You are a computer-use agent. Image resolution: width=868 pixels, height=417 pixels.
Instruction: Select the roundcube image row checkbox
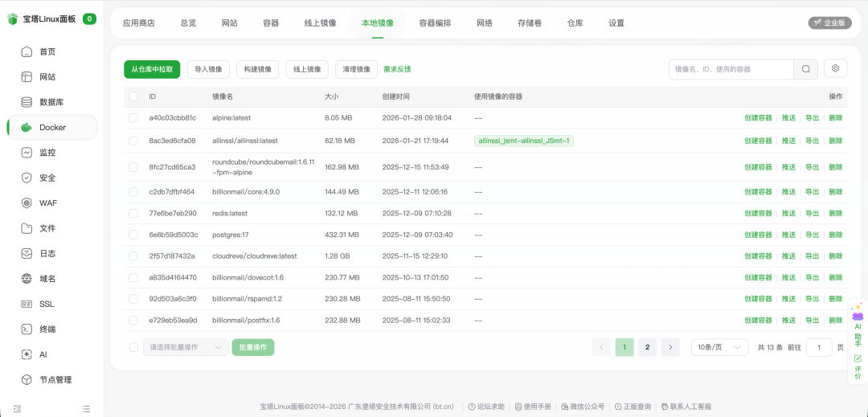click(x=133, y=167)
